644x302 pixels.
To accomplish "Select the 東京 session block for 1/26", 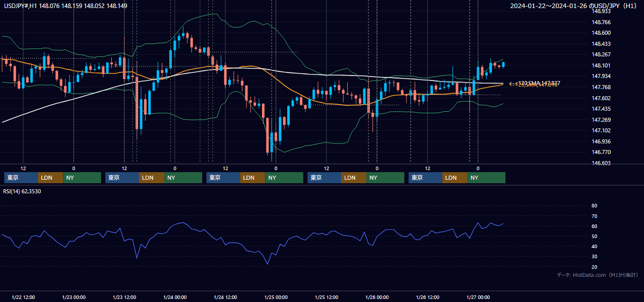I will 426,178.
